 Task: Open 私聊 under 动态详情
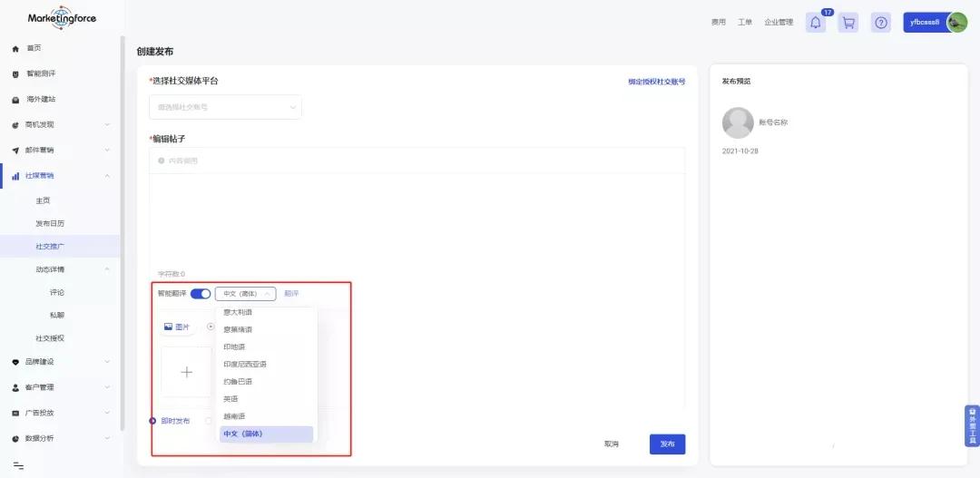[57, 316]
